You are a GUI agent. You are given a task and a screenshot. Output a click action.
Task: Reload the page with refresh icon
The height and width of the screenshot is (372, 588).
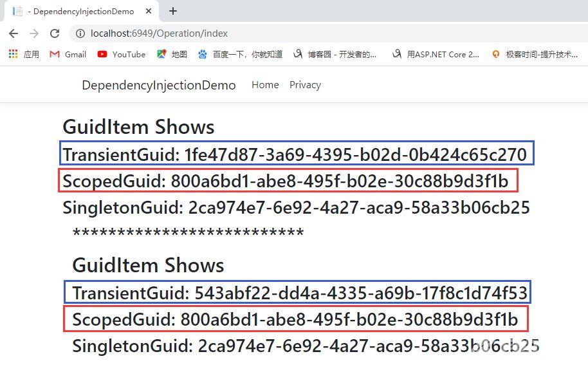coord(55,33)
